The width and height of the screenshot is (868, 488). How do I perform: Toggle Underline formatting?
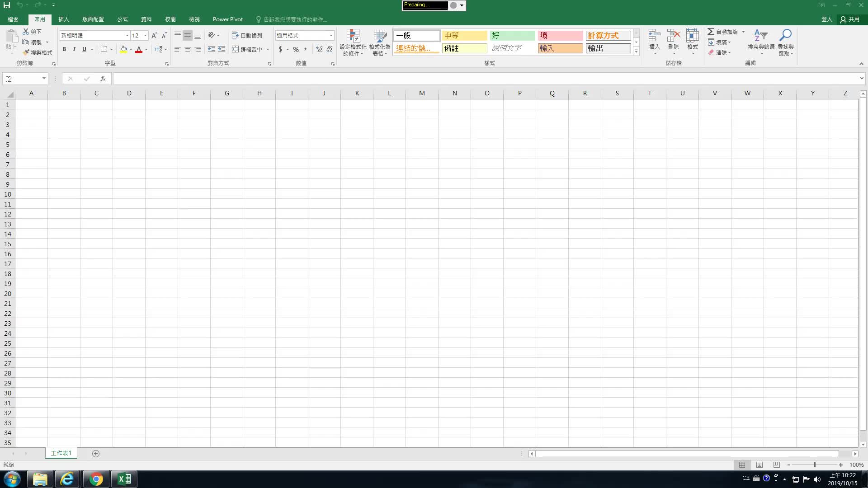[x=84, y=49]
